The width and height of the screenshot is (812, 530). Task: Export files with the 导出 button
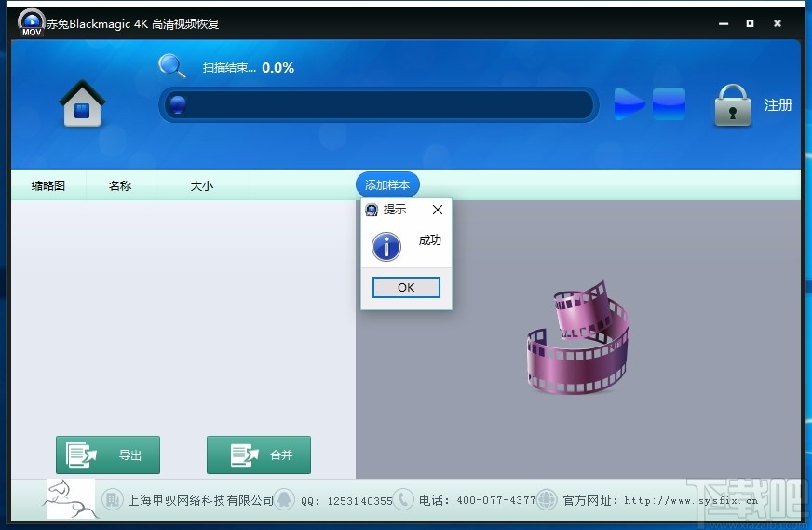pyautogui.click(x=108, y=455)
